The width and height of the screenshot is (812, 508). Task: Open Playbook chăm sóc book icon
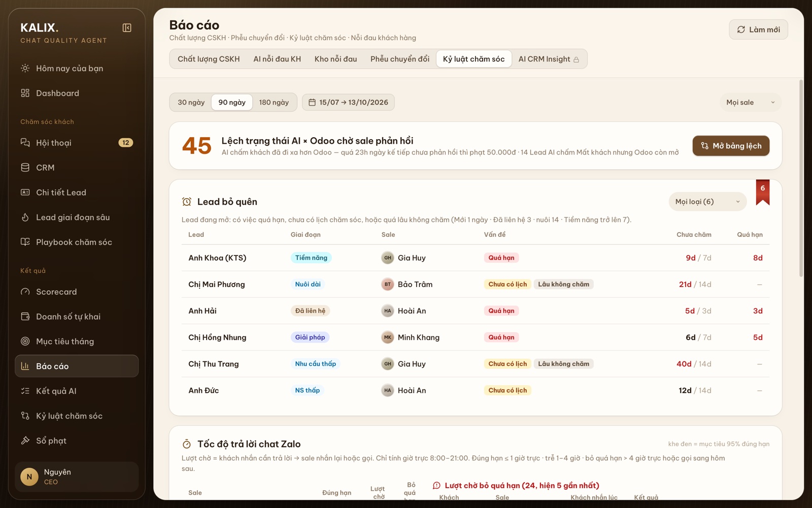pyautogui.click(x=25, y=242)
